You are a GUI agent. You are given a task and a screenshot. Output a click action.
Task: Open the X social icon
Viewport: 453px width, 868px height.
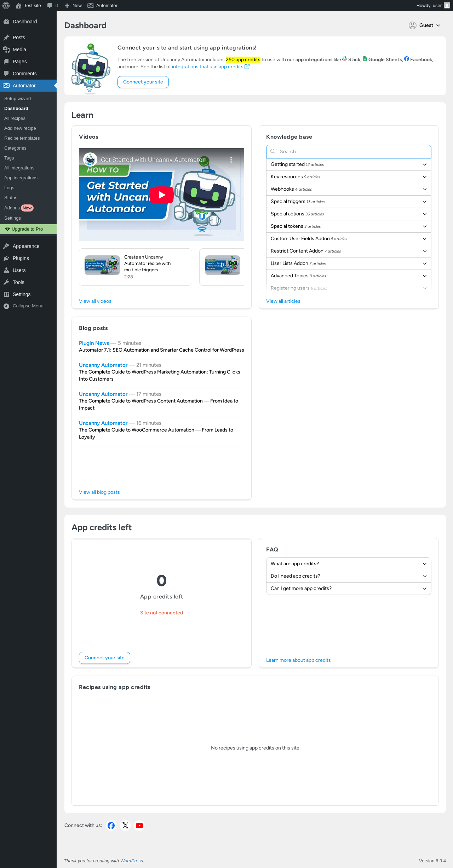coord(125,826)
